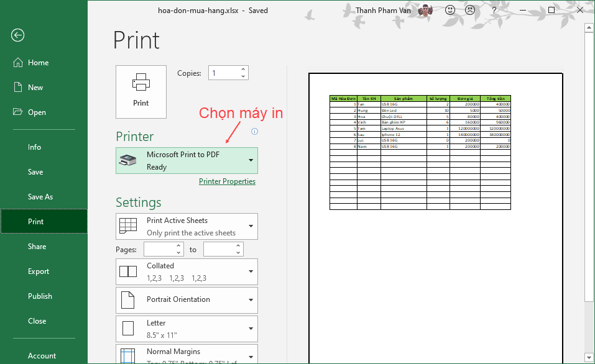Select Export in the sidebar
The height and width of the screenshot is (364, 595).
(x=44, y=271)
